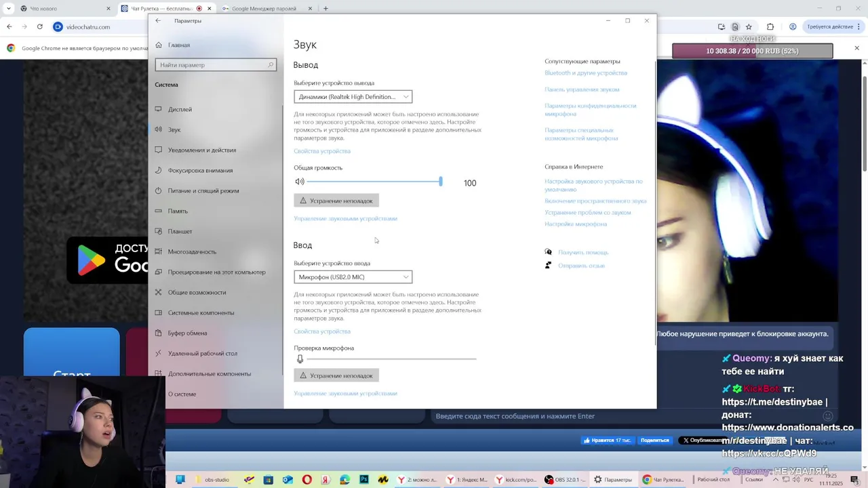Click Устранение неполадок button under microphone test
The image size is (868, 488).
[336, 375]
